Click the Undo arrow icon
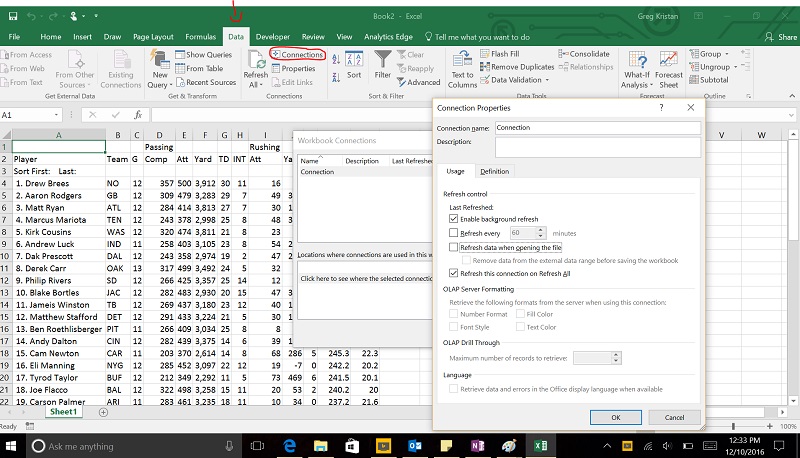Screen dimensions: 800x458 click(31, 16)
